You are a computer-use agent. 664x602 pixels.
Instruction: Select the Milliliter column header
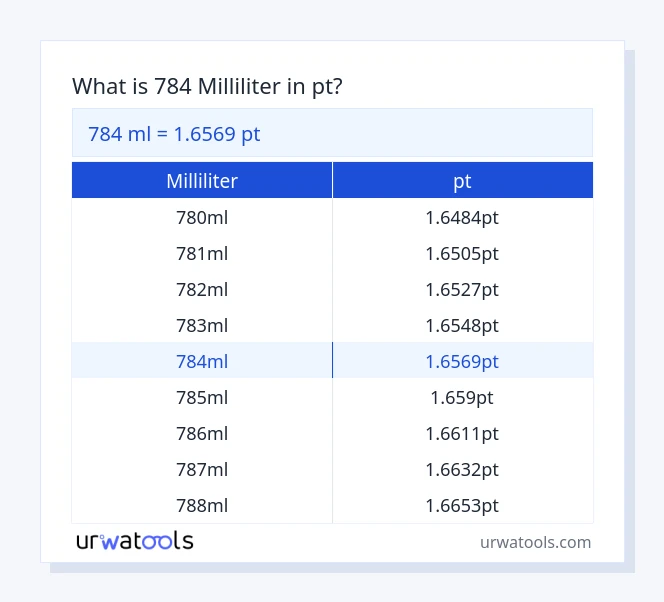point(202,181)
